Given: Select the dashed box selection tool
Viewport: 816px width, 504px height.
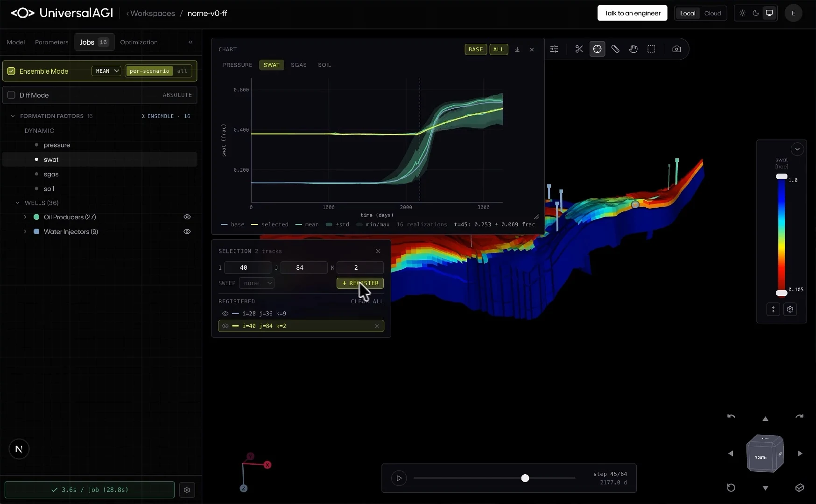Looking at the screenshot, I should tap(651, 49).
